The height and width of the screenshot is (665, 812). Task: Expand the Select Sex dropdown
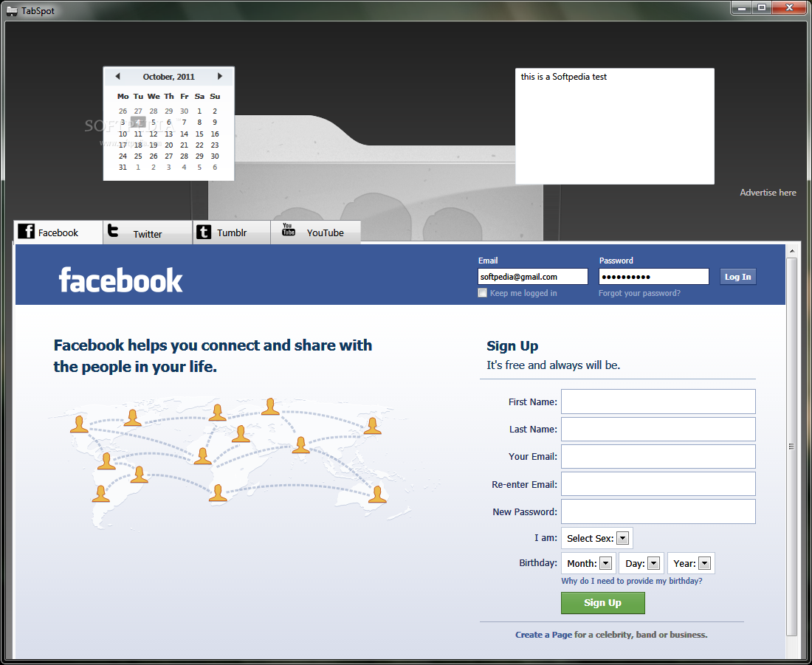[622, 538]
